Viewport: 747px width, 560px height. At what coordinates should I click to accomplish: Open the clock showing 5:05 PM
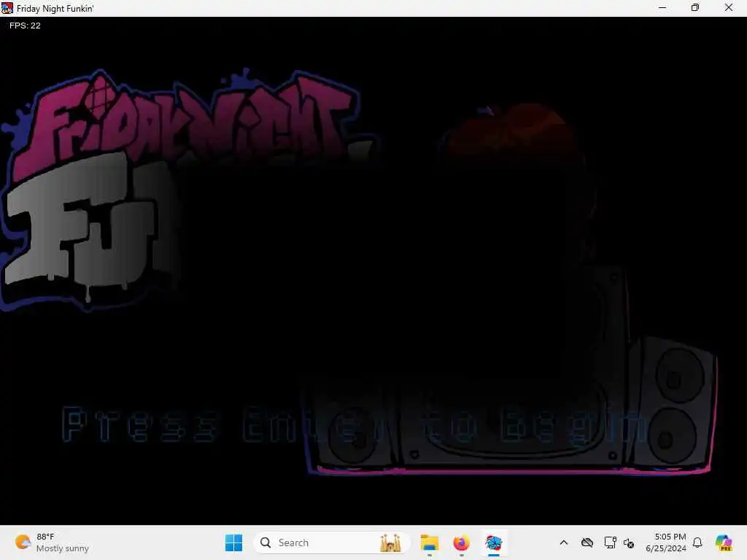tap(665, 542)
